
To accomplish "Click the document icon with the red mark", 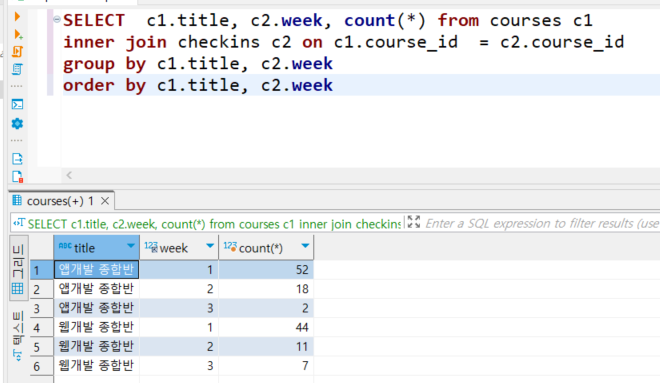I will (x=17, y=177).
